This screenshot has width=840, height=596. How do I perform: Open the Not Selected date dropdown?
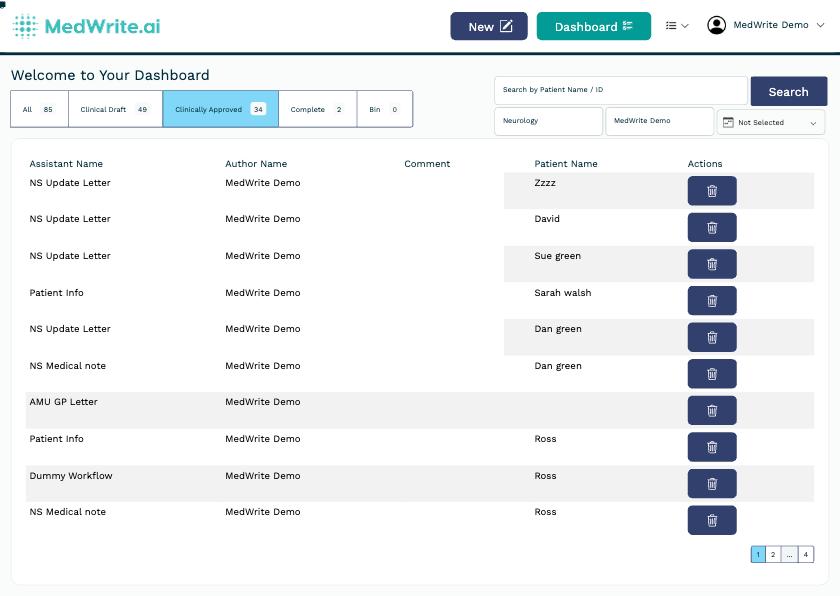770,123
